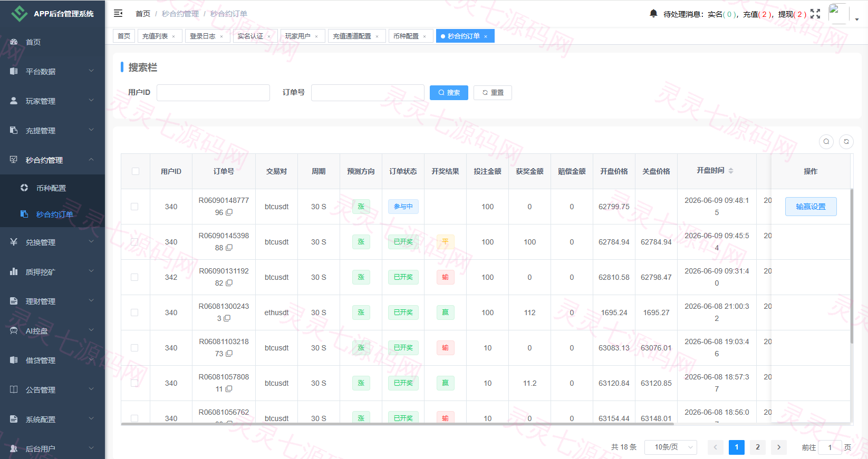This screenshot has width=868, height=459.
Task: Click the 充提管理 copy icon
Action: pos(14,130)
